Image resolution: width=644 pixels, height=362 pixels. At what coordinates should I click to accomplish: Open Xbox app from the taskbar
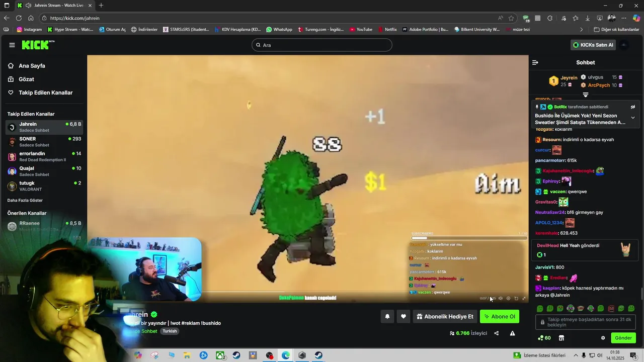coord(220,355)
